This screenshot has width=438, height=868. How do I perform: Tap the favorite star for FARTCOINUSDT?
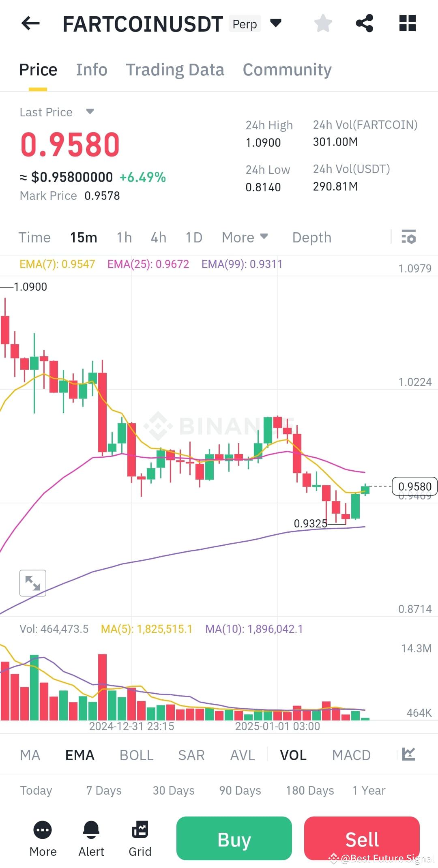(x=323, y=23)
